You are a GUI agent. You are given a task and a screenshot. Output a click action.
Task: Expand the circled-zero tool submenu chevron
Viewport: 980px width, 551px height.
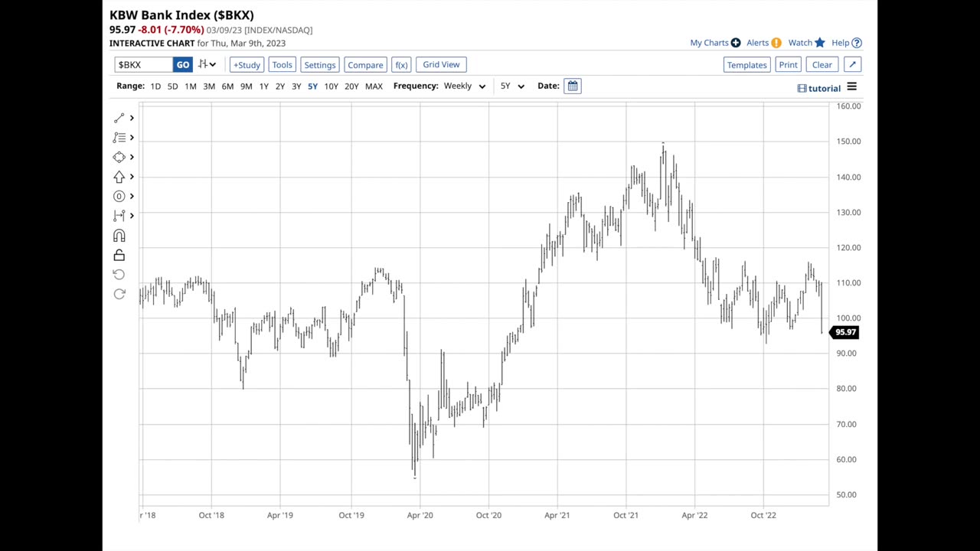point(132,197)
